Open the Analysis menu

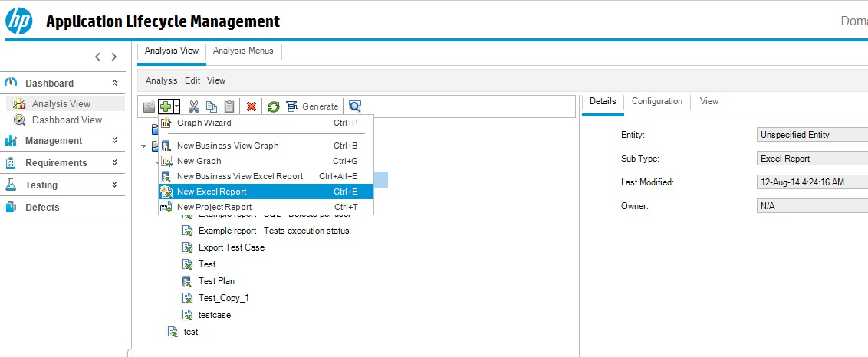point(162,80)
